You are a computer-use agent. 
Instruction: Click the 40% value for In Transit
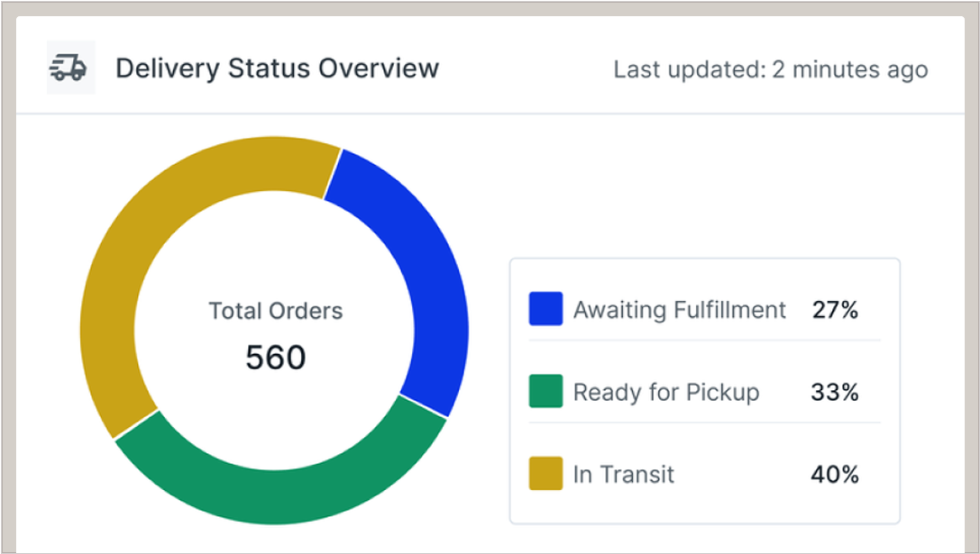835,475
